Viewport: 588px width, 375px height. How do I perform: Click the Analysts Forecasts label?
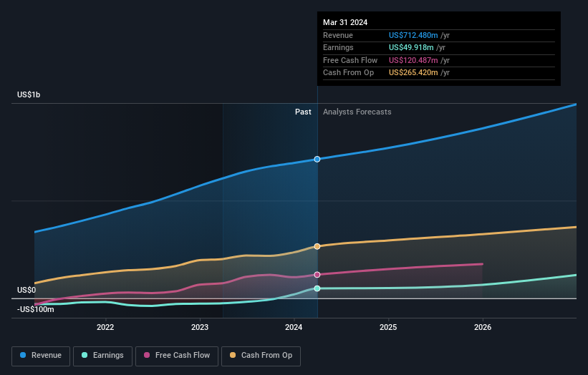357,112
